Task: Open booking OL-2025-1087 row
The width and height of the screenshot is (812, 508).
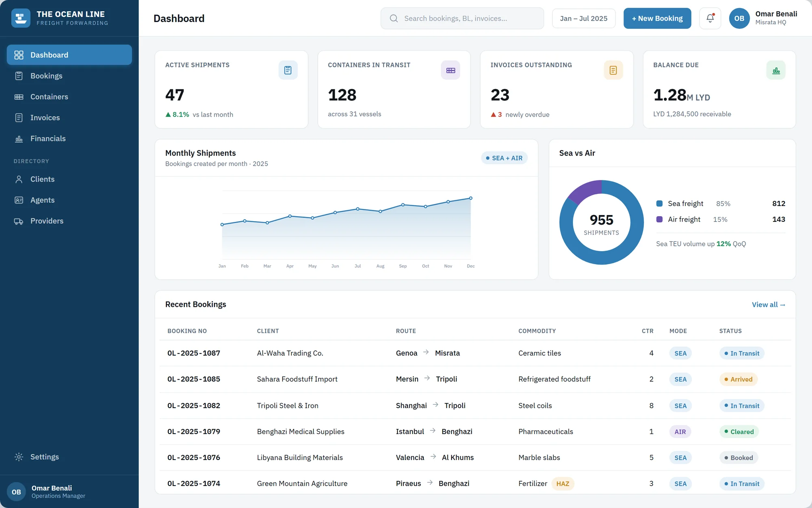Action: click(475, 353)
